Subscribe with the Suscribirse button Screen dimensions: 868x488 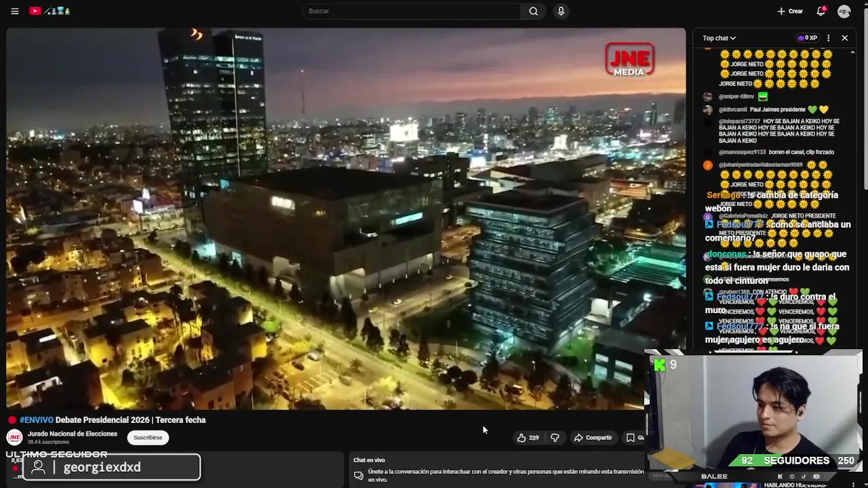[148, 438]
